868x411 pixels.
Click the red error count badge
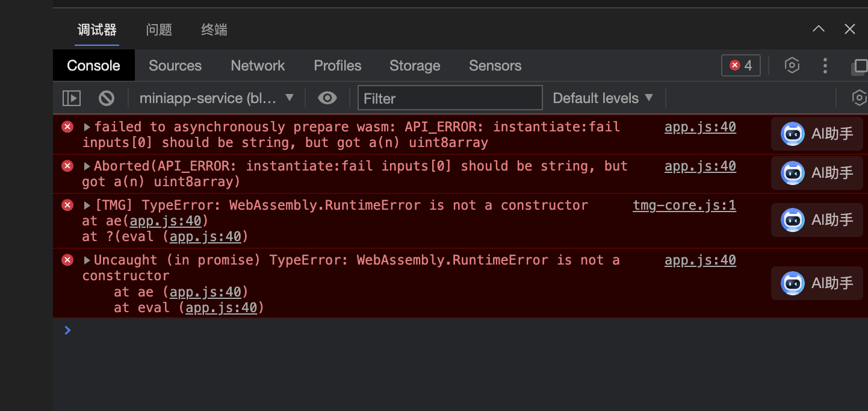tap(741, 66)
